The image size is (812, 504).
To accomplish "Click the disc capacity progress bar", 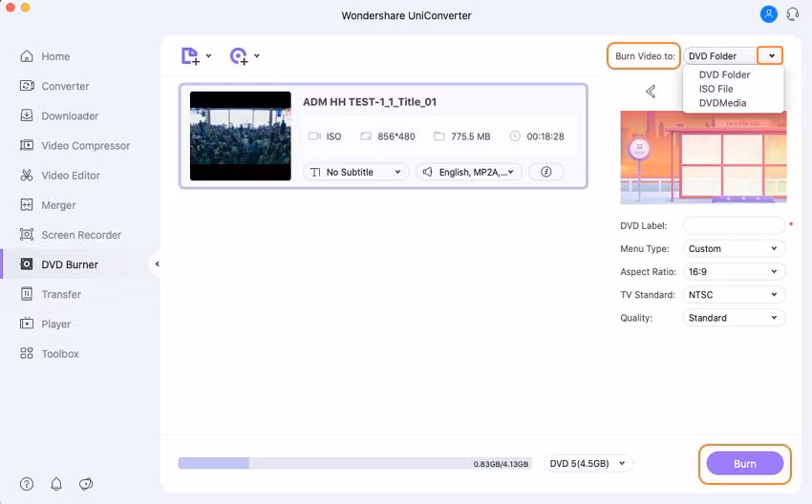I will 353,463.
